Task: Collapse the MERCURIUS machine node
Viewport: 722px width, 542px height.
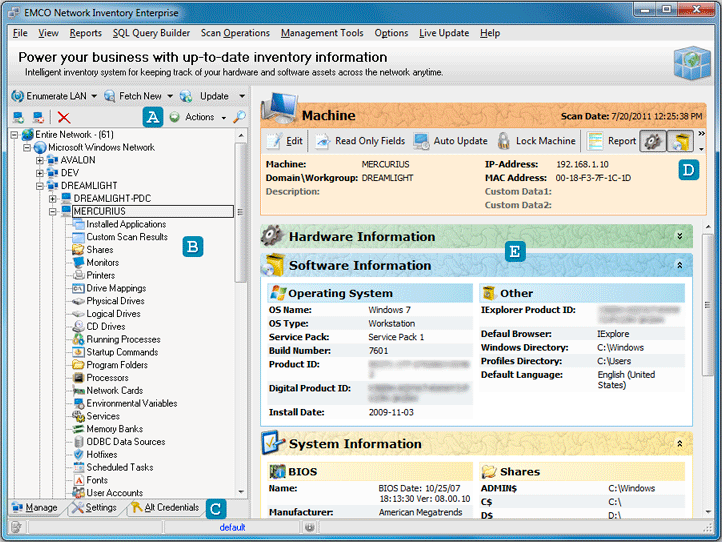Action: click(53, 211)
